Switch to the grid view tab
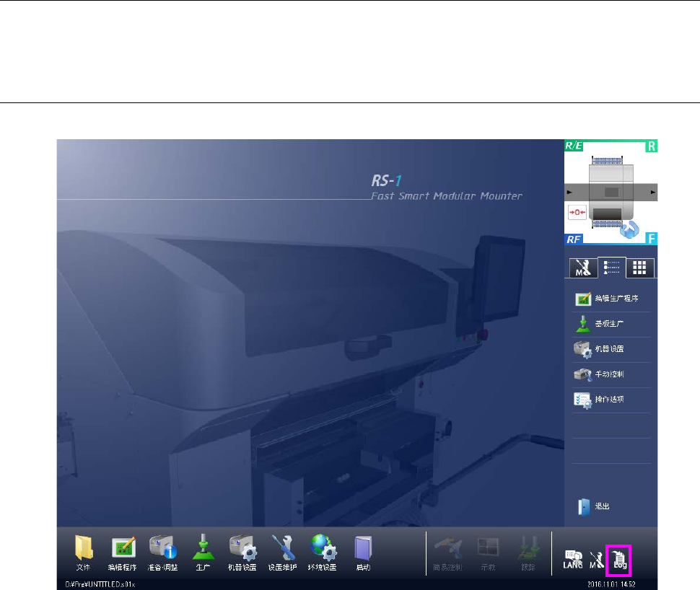The height and width of the screenshot is (590, 700). pyautogui.click(x=639, y=268)
